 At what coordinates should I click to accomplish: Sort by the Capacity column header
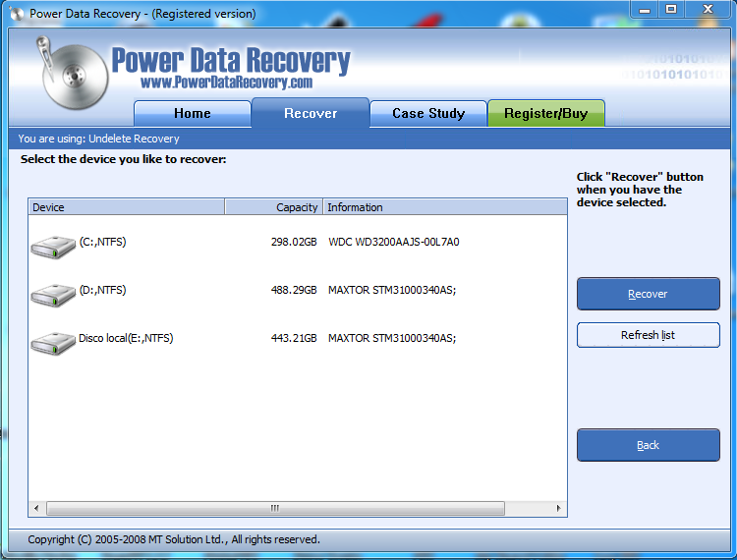click(273, 207)
